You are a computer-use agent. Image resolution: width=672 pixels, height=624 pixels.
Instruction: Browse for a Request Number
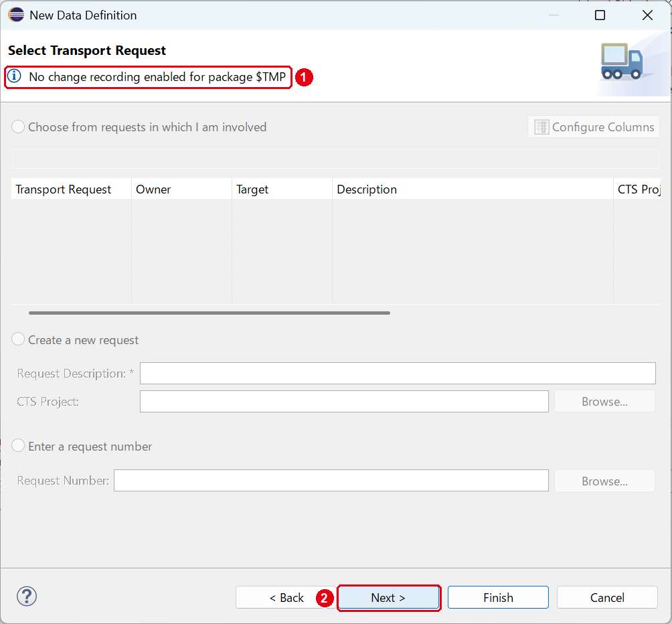(x=604, y=481)
